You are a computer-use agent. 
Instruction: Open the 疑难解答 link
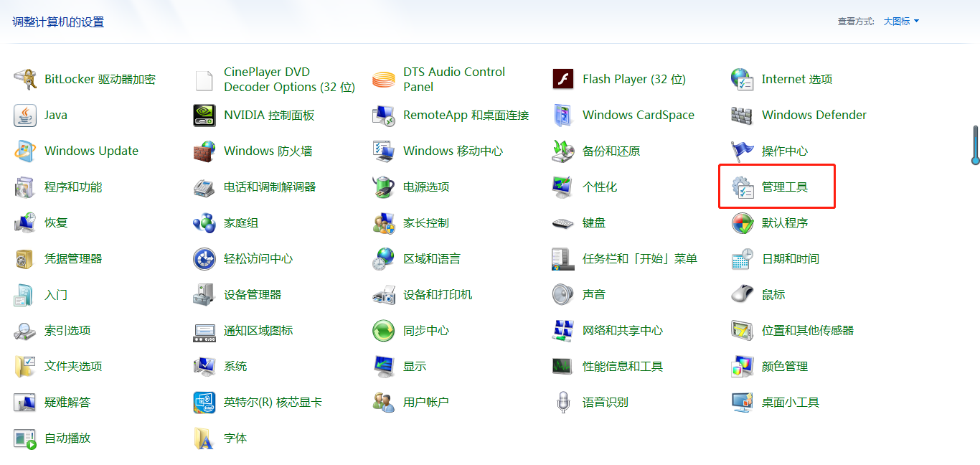pos(67,402)
